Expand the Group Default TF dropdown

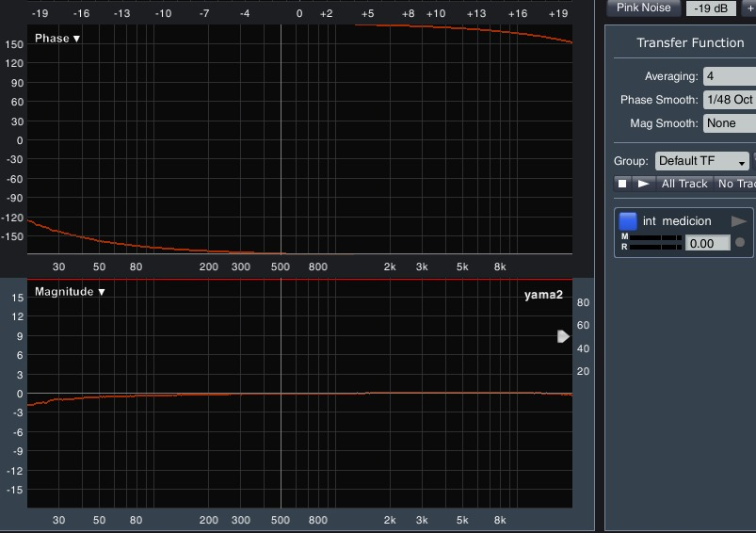click(701, 161)
